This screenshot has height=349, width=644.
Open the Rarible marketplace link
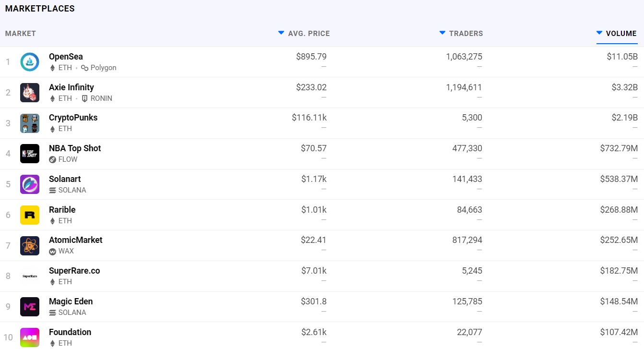click(x=62, y=210)
